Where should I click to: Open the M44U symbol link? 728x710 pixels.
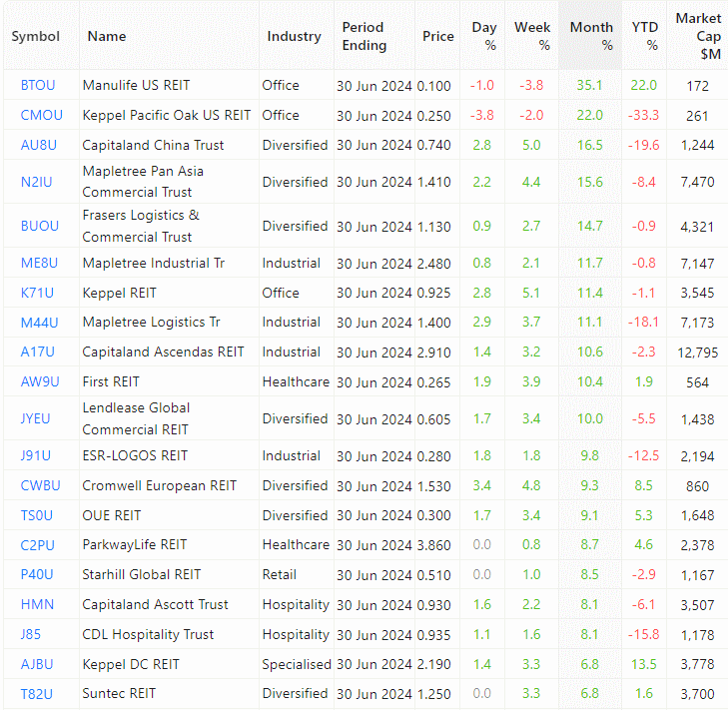(40, 323)
